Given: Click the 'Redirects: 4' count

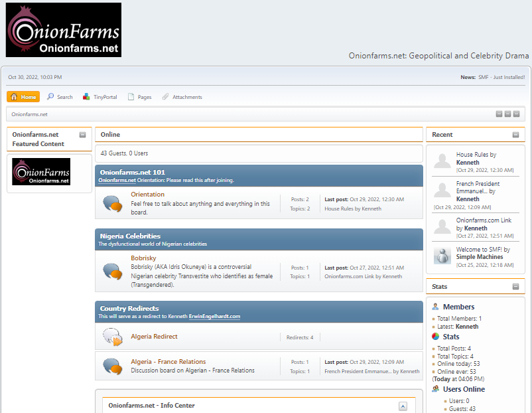Looking at the screenshot, I should (x=300, y=337).
